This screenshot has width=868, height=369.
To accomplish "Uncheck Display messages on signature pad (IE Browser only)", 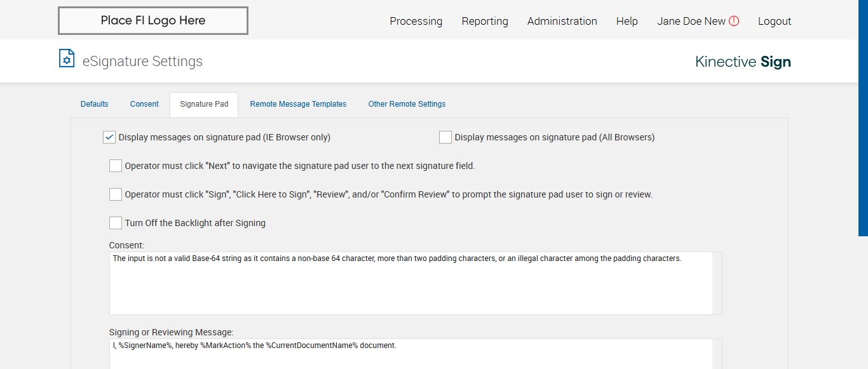I will point(109,137).
